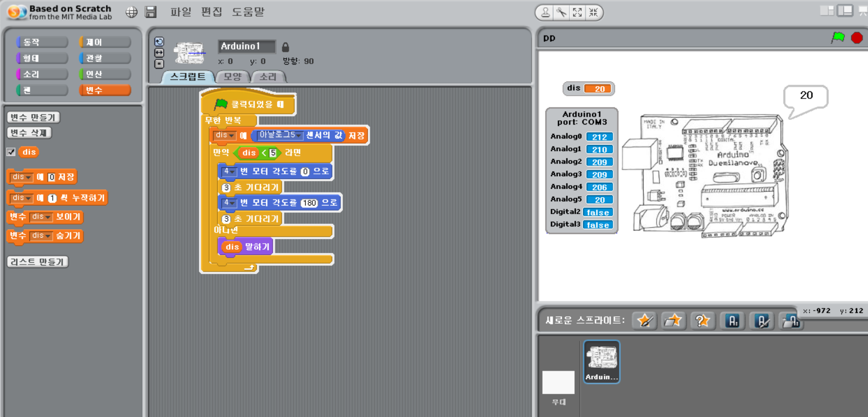The height and width of the screenshot is (417, 868).
Task: Click the Arduino board sprite on stage
Action: [706, 176]
